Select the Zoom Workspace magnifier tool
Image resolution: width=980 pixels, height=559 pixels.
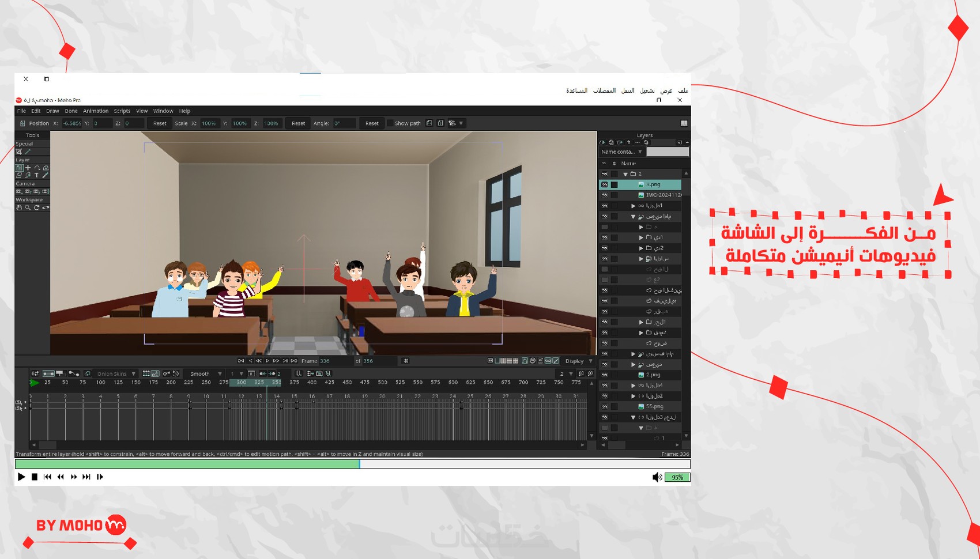[x=28, y=207]
